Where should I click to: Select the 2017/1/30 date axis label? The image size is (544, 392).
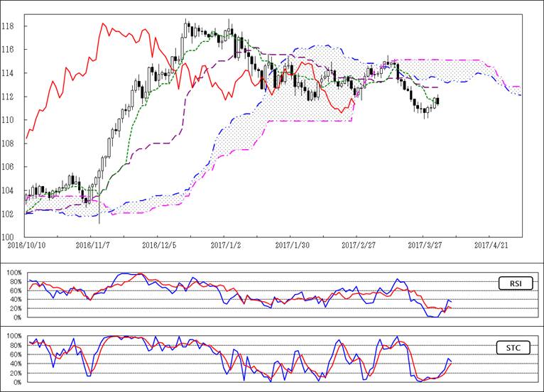point(290,244)
